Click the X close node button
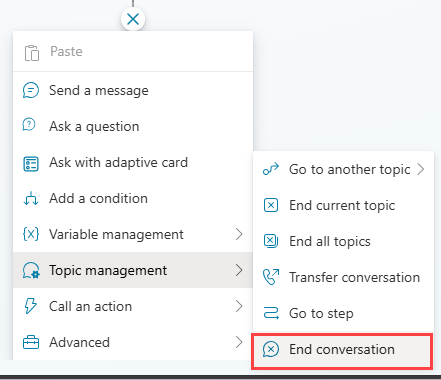Image resolution: width=441 pixels, height=380 pixels. (x=133, y=19)
